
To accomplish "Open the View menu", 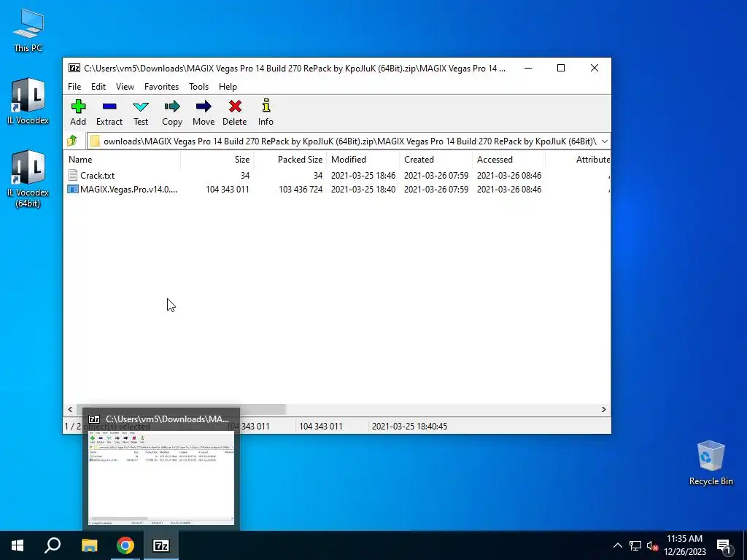I will (125, 87).
